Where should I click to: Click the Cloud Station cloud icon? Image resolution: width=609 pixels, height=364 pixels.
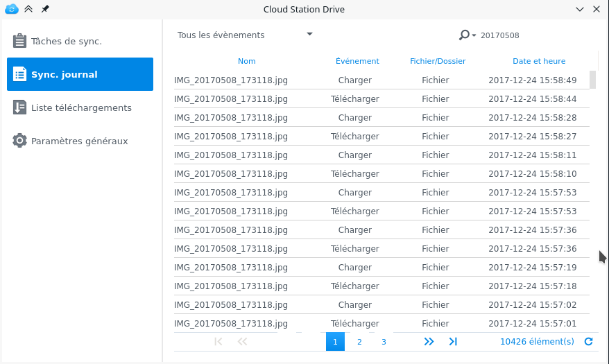click(12, 9)
